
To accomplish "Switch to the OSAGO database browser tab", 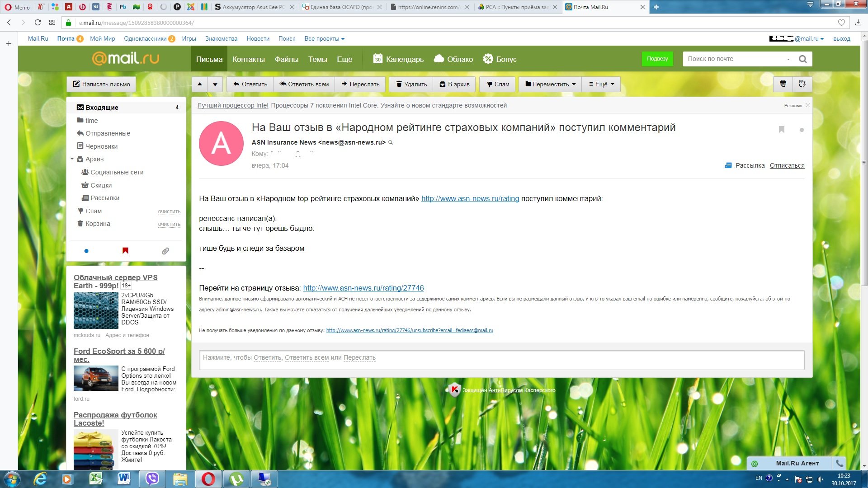I will click(x=341, y=7).
